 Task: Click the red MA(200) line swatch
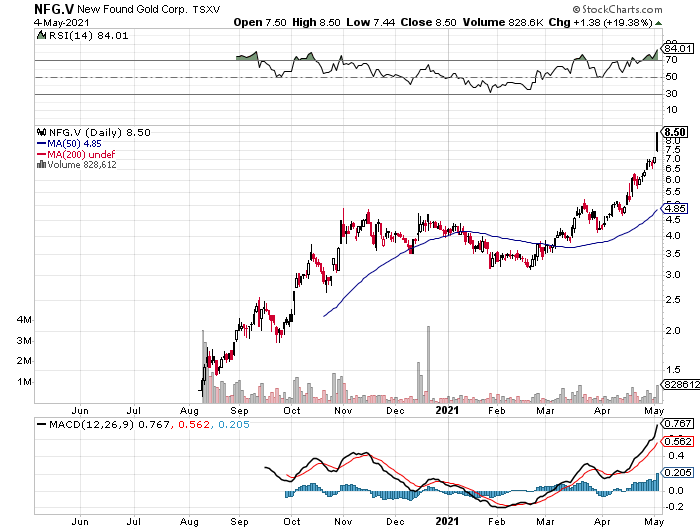pos(42,154)
